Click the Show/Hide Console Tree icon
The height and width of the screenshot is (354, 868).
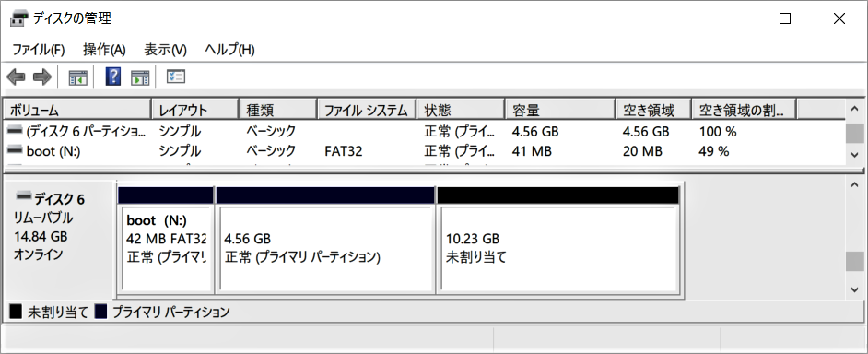(78, 77)
